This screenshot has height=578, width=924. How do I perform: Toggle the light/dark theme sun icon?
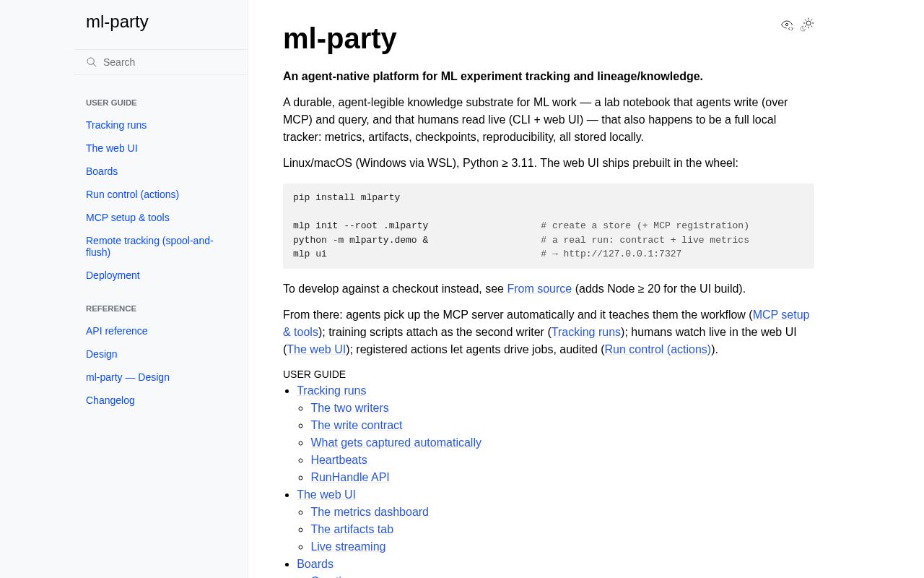807,25
